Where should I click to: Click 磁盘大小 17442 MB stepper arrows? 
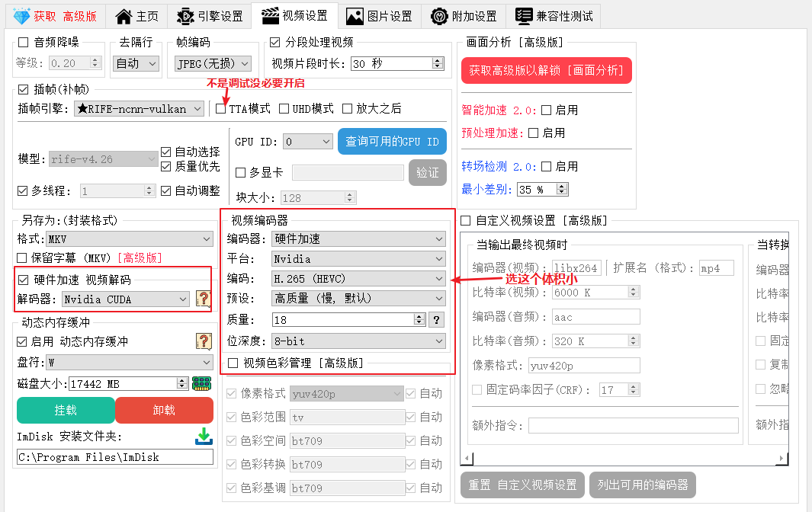[181, 383]
